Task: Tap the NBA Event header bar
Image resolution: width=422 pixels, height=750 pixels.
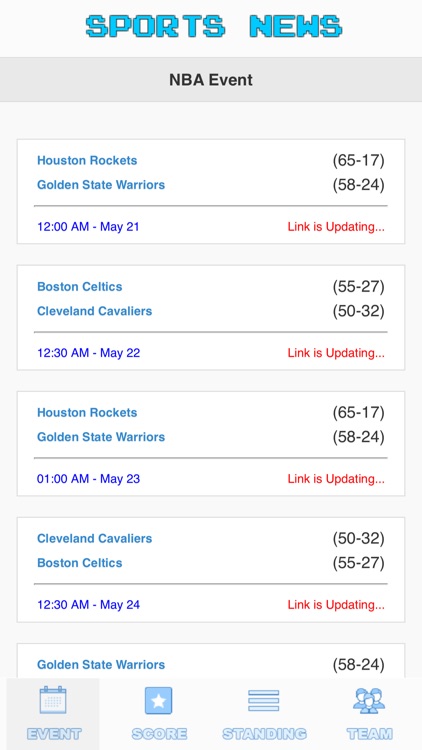Action: tap(211, 79)
